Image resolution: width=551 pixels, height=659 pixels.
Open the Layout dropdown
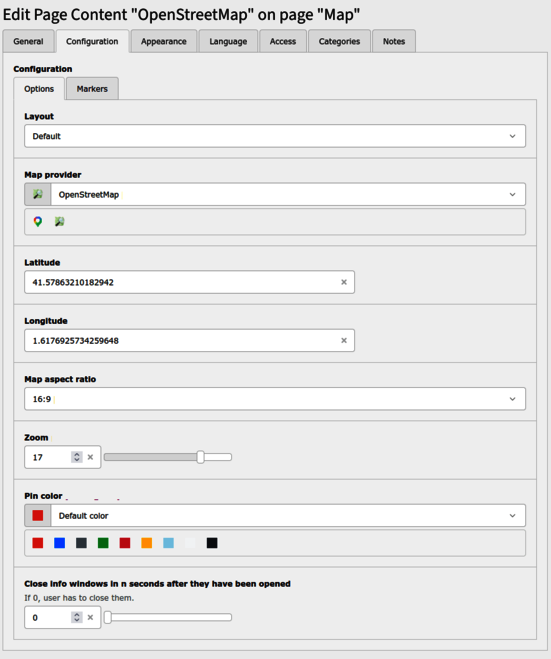[275, 136]
